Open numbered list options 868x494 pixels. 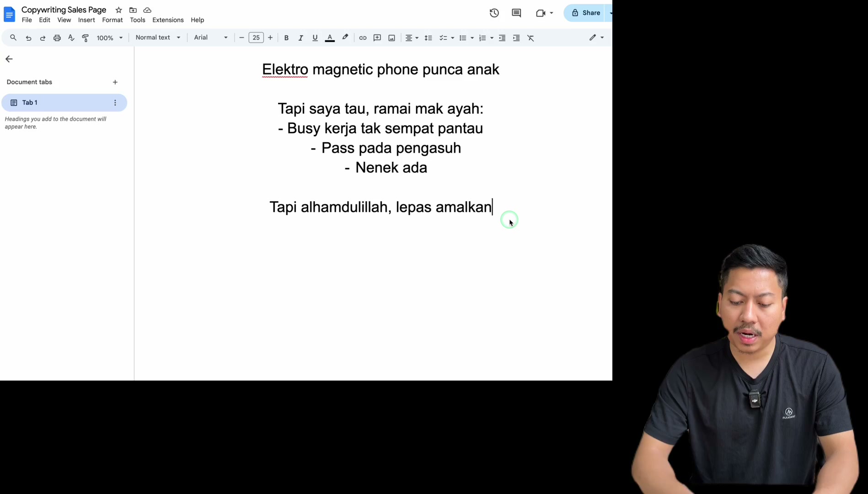(x=486, y=38)
